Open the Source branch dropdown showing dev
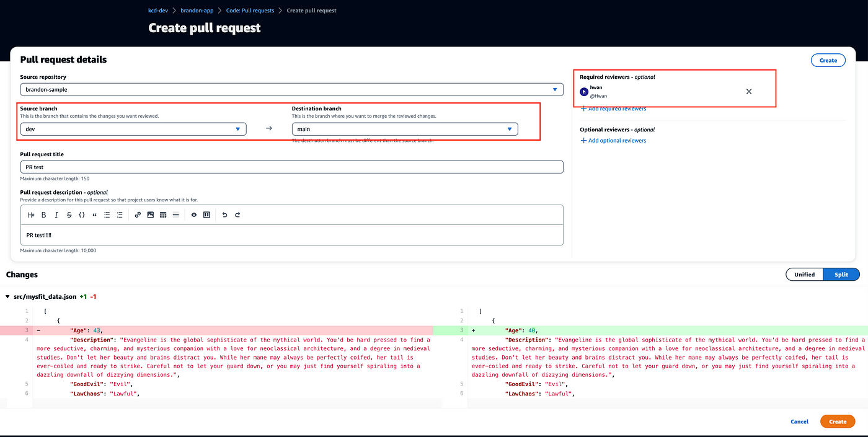 click(133, 129)
